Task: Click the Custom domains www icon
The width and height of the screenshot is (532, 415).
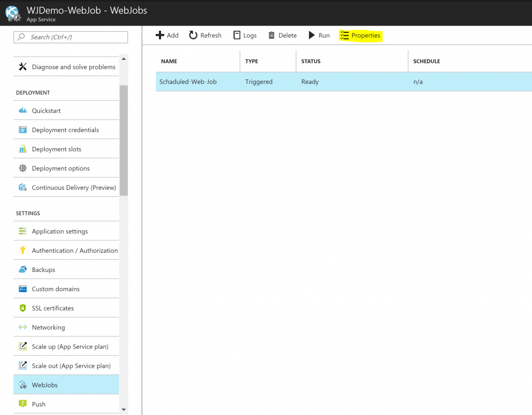Action: pyautogui.click(x=23, y=289)
